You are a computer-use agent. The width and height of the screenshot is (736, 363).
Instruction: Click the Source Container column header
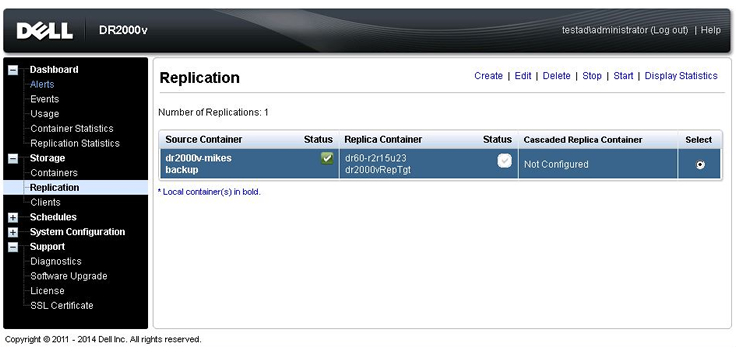click(204, 139)
